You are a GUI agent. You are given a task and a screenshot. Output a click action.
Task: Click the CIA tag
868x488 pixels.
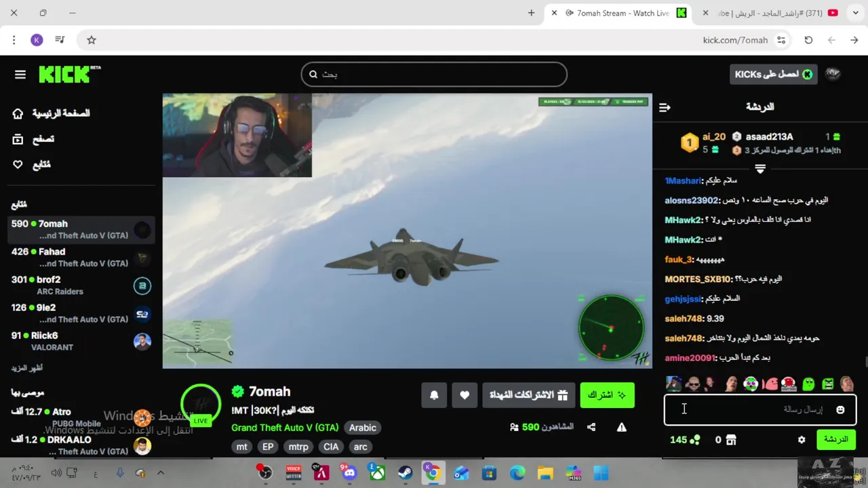(x=331, y=447)
